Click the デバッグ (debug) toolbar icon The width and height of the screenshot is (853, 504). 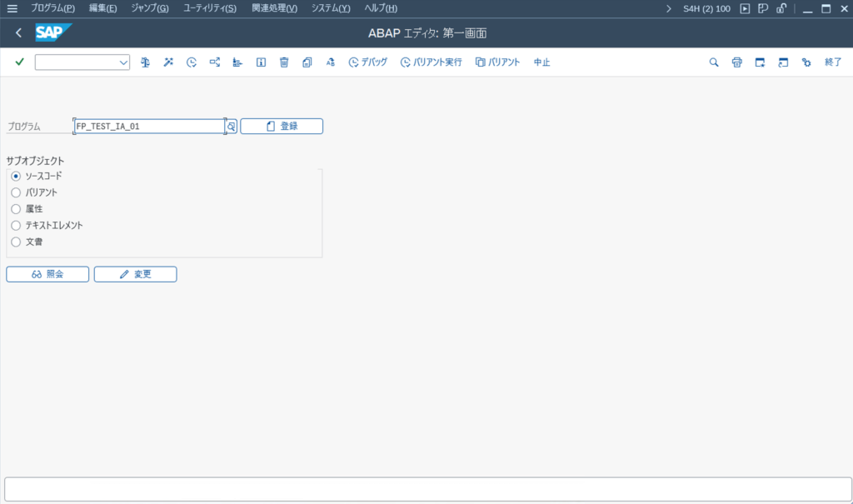pyautogui.click(x=367, y=62)
